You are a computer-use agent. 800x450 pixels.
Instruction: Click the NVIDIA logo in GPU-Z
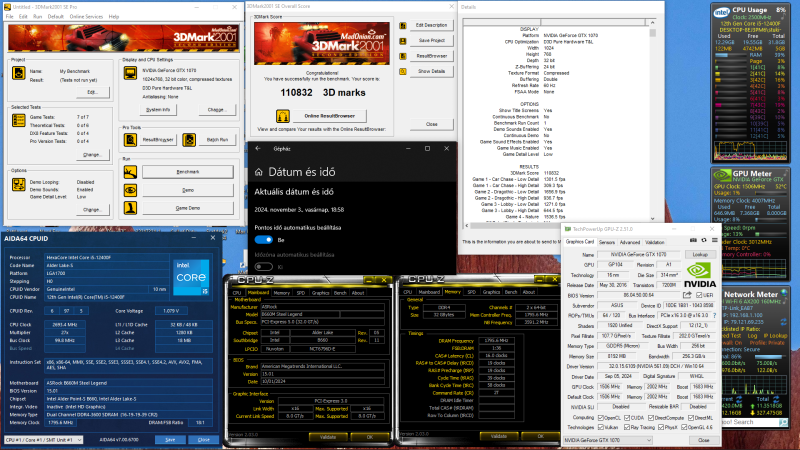[699, 275]
